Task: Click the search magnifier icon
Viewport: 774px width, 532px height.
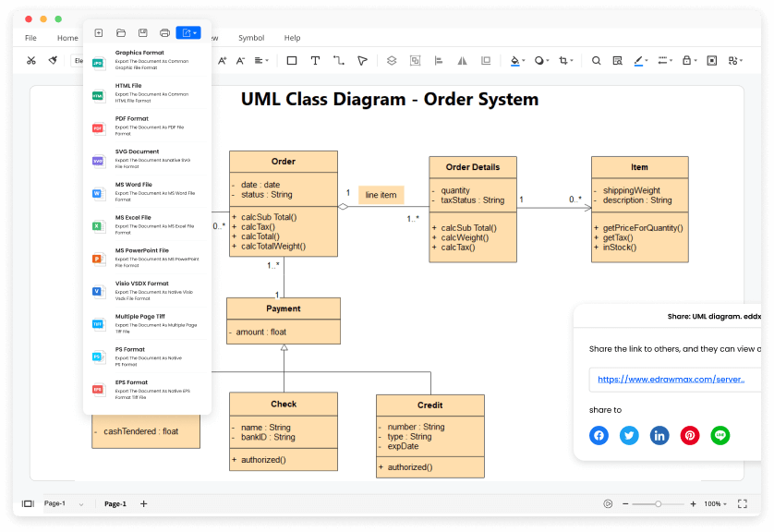Action: (597, 61)
